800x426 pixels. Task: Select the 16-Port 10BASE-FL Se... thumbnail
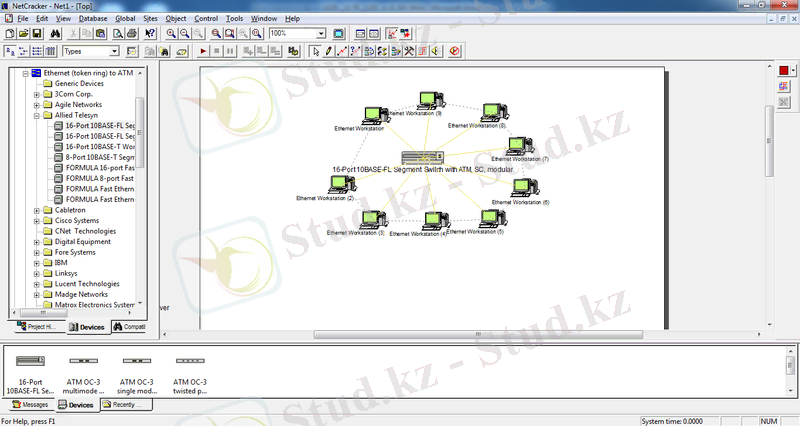click(30, 374)
